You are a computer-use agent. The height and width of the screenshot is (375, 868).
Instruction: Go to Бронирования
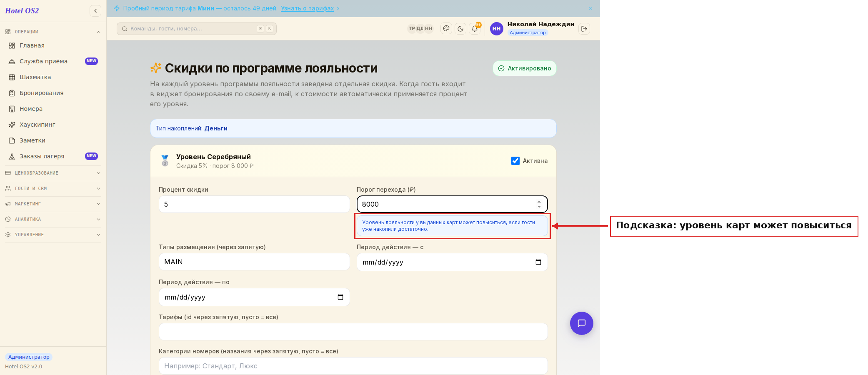click(x=53, y=93)
